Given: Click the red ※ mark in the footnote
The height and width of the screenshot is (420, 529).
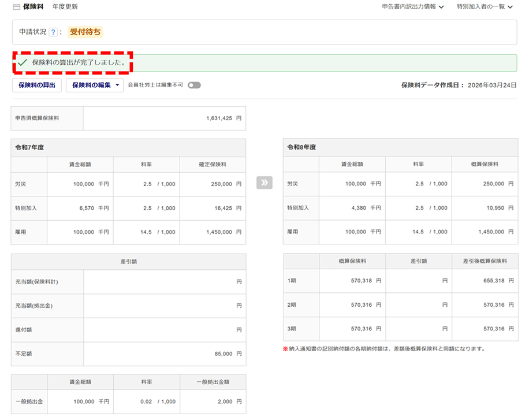Looking at the screenshot, I should 285,349.
